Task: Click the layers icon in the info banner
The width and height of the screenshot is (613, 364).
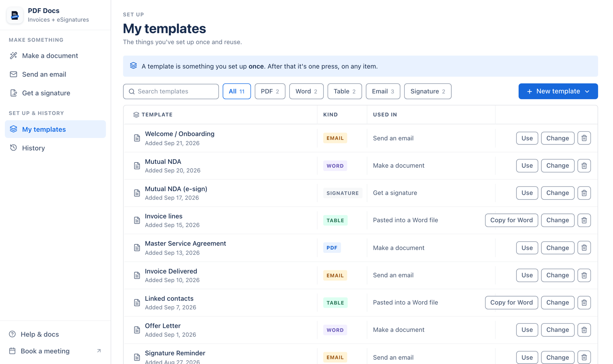Action: [133, 66]
